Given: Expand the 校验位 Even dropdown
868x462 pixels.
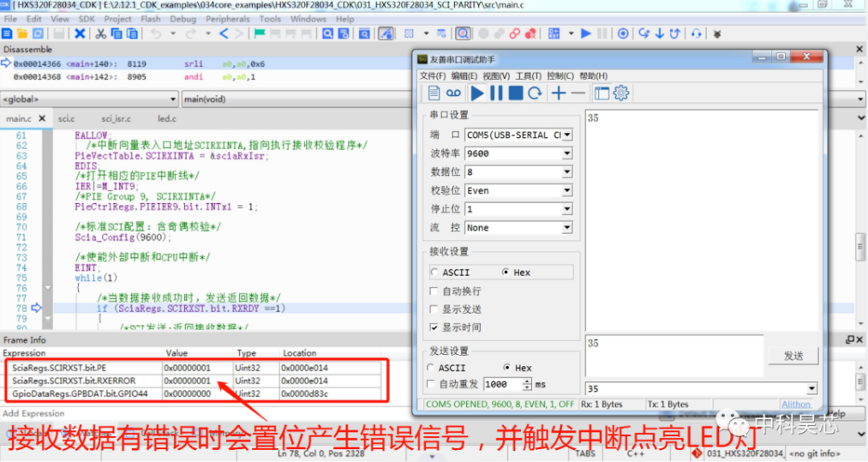Looking at the screenshot, I should click(x=518, y=190).
